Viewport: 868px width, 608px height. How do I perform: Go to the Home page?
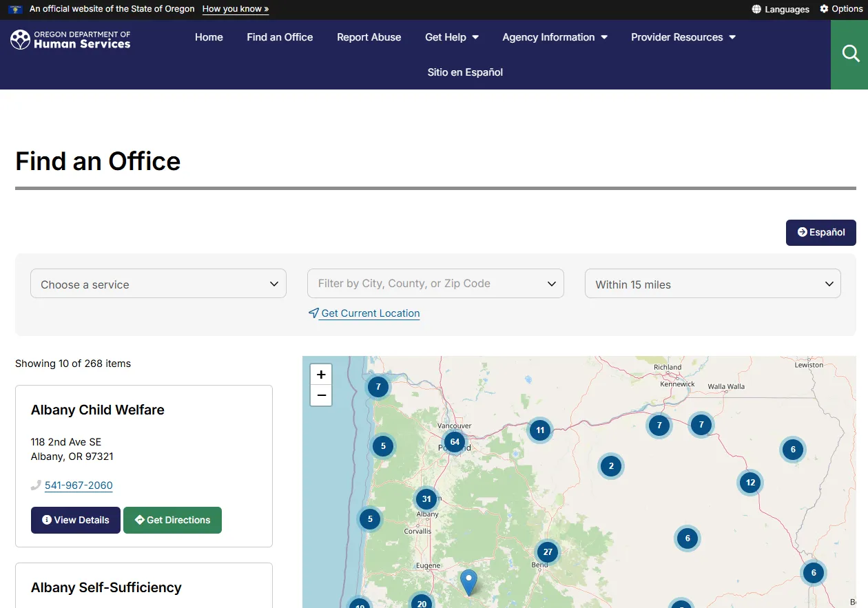(x=209, y=37)
